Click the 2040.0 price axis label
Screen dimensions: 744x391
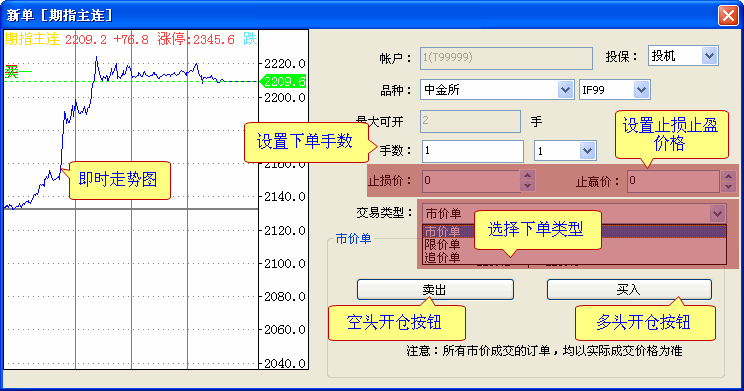tap(285, 363)
